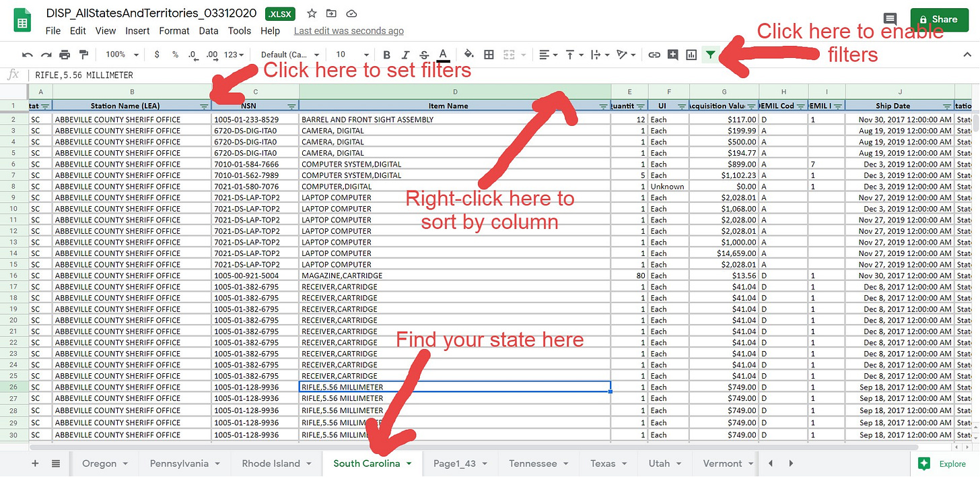Open the all sheets list icon

pyautogui.click(x=56, y=464)
